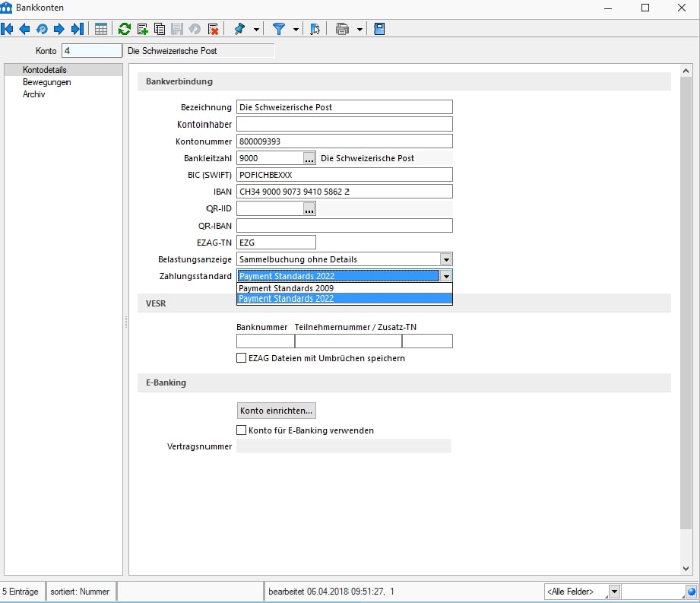Expand the Belastungsanzeige dropdown
The image size is (700, 603).
(x=446, y=259)
